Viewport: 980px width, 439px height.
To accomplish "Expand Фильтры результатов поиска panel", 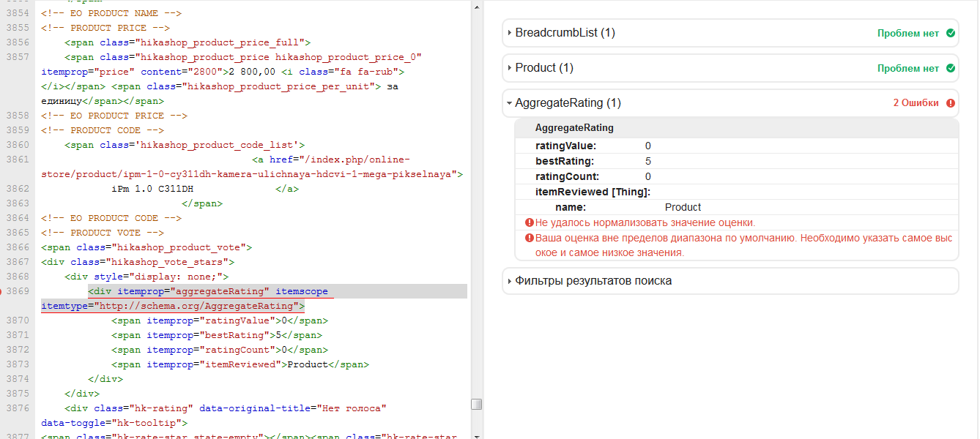I will [x=509, y=281].
